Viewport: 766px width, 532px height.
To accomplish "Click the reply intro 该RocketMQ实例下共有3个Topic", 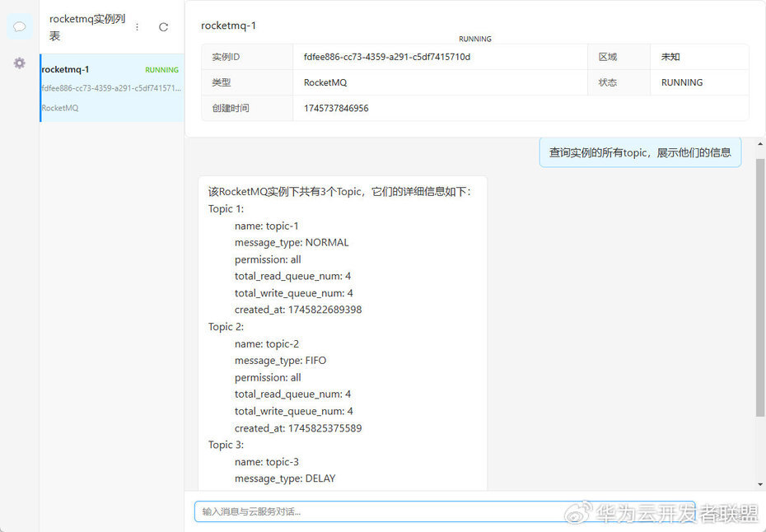I will [x=339, y=192].
